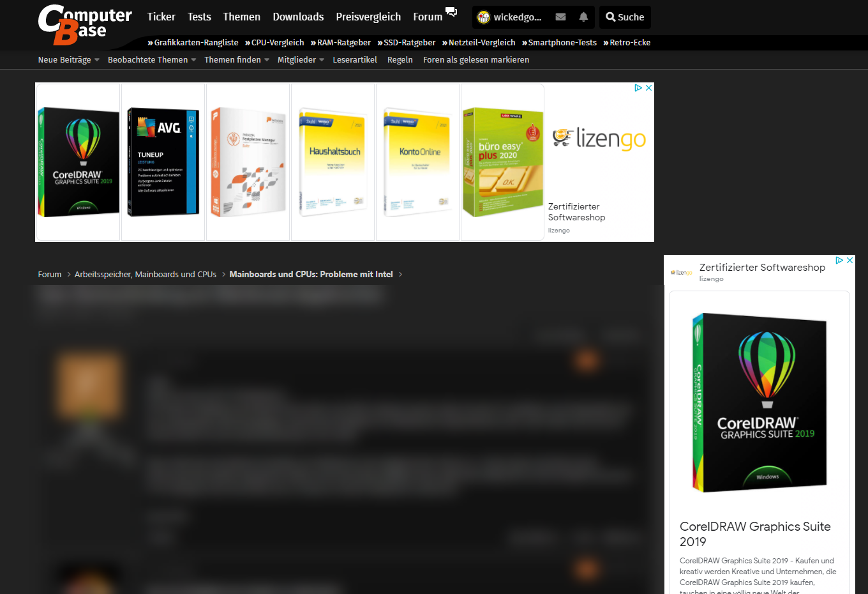Viewport: 868px width, 594px height.
Task: Click Zertifizierter Softwareshop text in banner
Action: point(576,212)
